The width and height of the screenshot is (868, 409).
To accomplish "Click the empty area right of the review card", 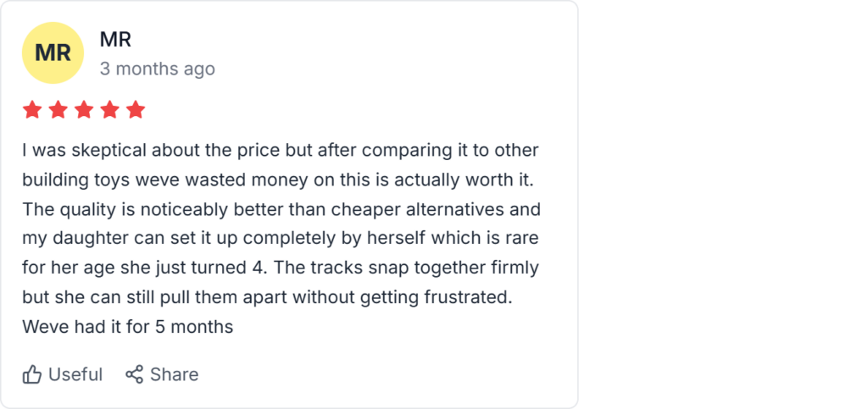I will click(721, 203).
